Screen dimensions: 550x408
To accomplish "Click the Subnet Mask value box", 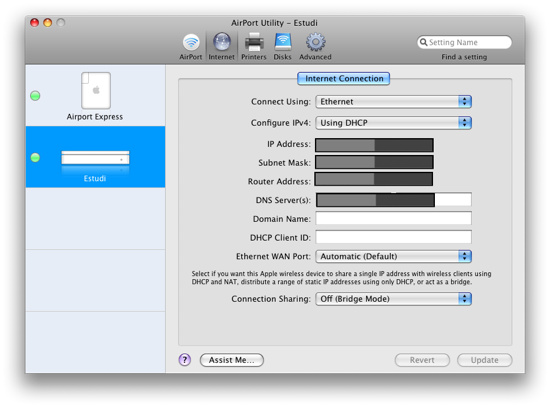I will pos(374,162).
